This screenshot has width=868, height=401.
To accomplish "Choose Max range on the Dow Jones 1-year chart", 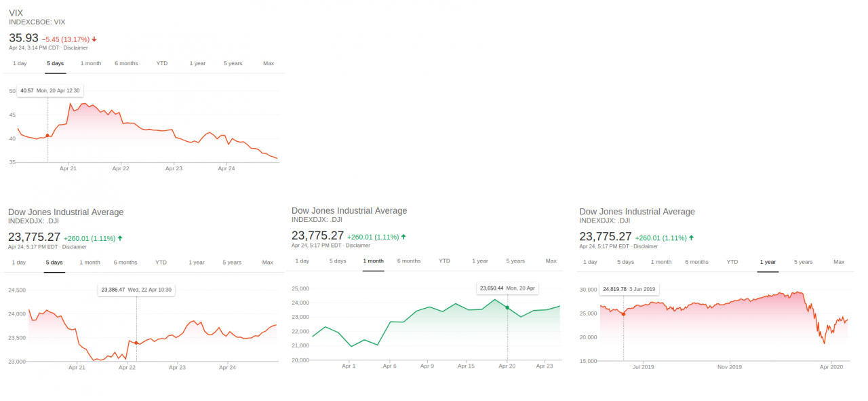I will coord(839,261).
